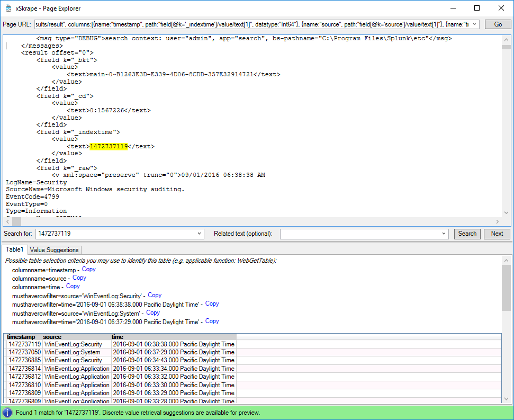The width and height of the screenshot is (514, 420).
Task: Click the table panel scroll down arrow
Action: click(506, 399)
